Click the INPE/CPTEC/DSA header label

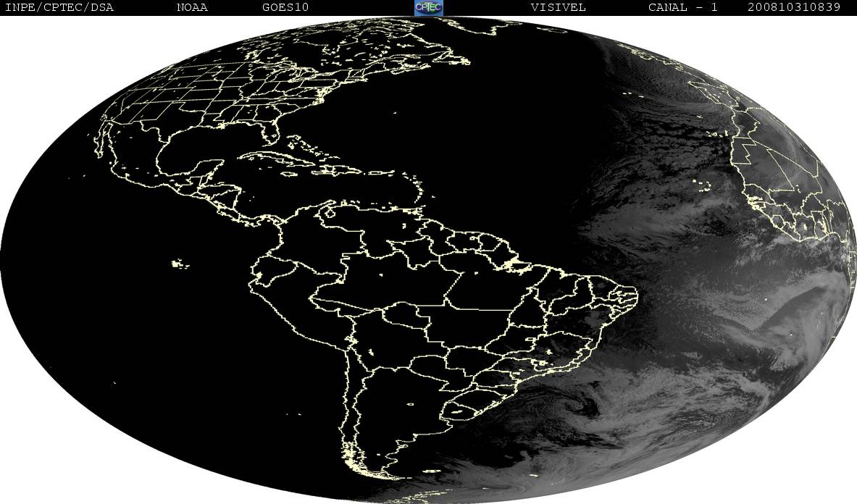tap(59, 8)
